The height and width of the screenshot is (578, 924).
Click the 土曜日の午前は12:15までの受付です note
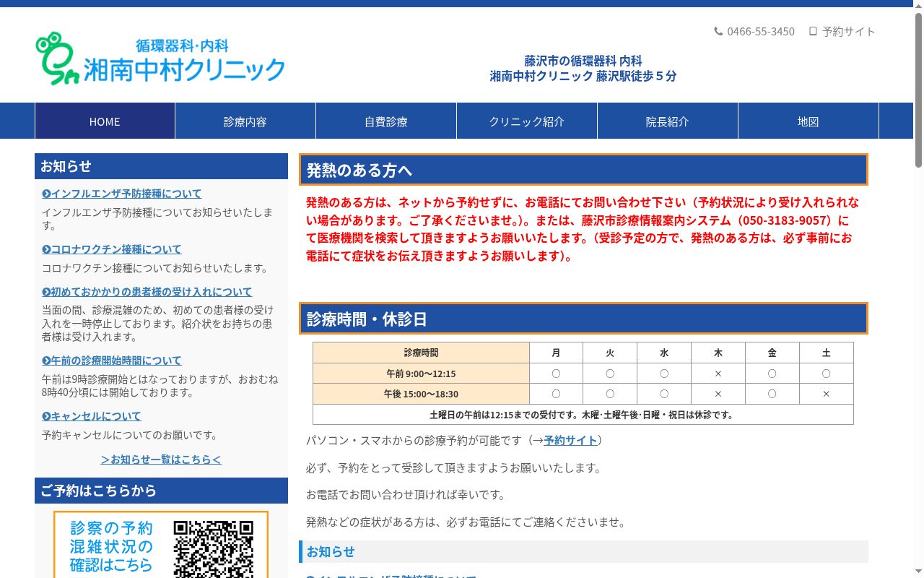pyautogui.click(x=583, y=415)
